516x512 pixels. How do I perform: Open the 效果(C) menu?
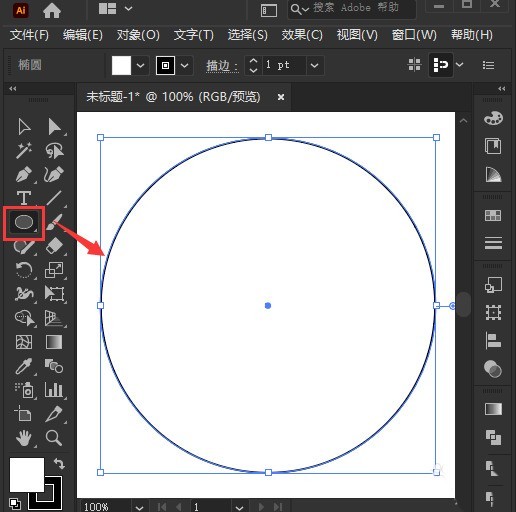coord(302,35)
